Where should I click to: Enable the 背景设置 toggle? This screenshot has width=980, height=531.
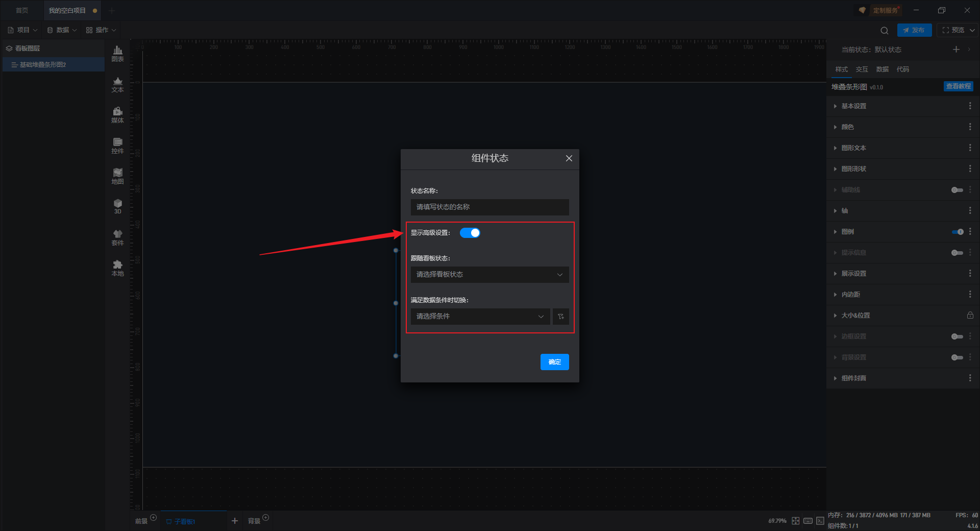tap(957, 357)
